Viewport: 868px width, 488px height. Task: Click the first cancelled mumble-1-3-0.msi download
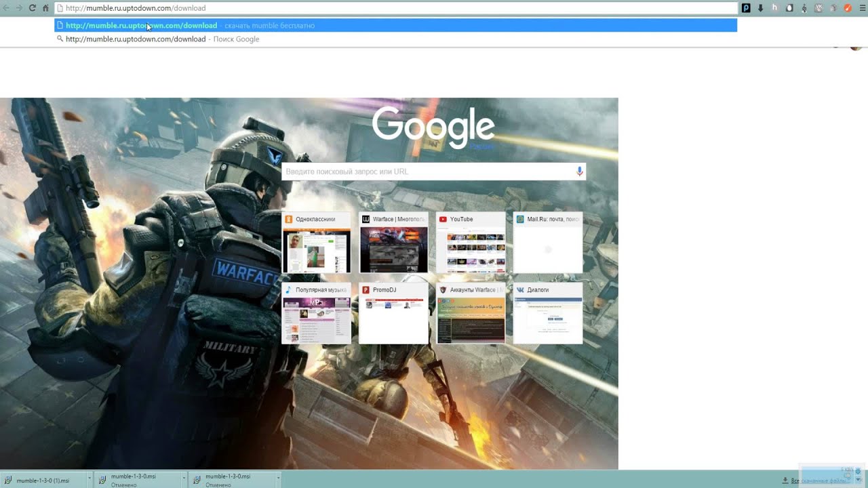(x=136, y=480)
